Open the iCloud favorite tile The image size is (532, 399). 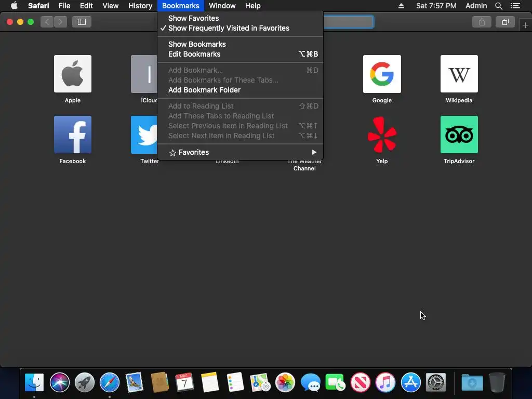pyautogui.click(x=144, y=74)
